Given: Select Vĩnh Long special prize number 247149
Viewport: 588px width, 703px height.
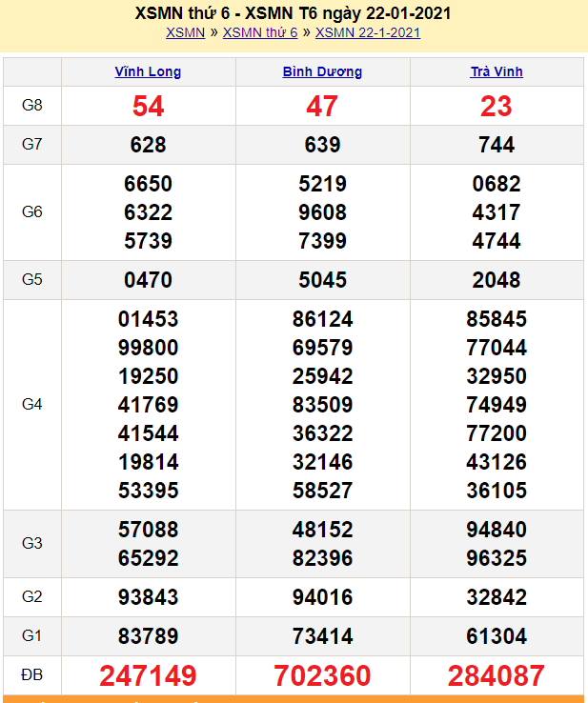Looking at the screenshot, I should tap(148, 676).
